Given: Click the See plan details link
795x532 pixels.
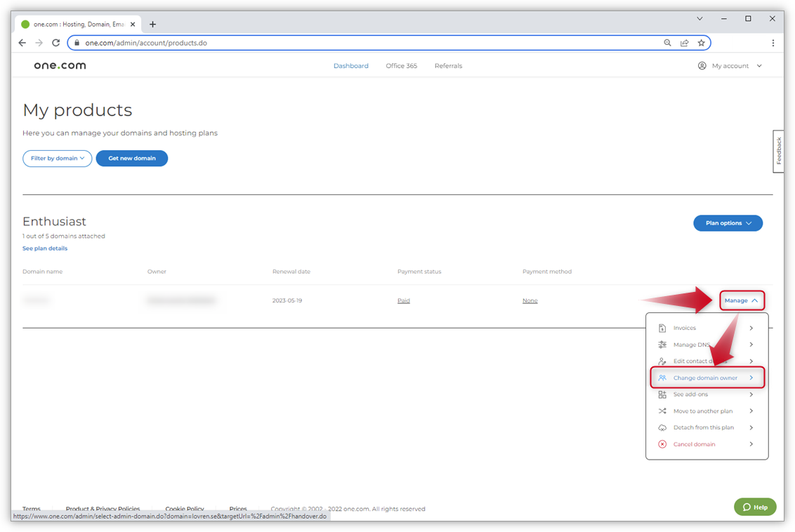Looking at the screenshot, I should point(45,248).
